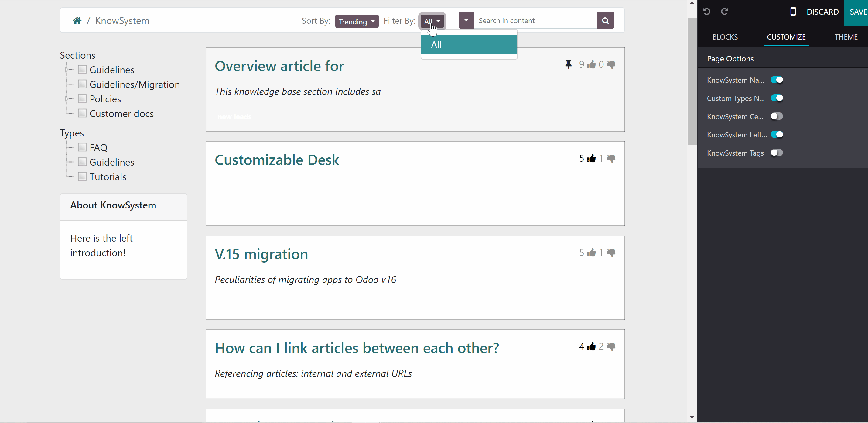Check the Guidelines/Migration section
The height and width of the screenshot is (423, 868).
82,84
